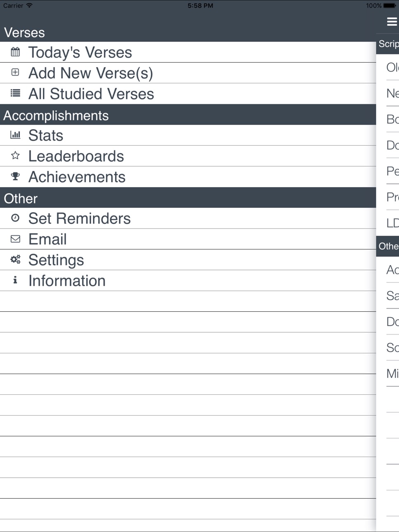Tap the star icon for Leaderboards
This screenshot has height=532, width=399.
pos(15,155)
